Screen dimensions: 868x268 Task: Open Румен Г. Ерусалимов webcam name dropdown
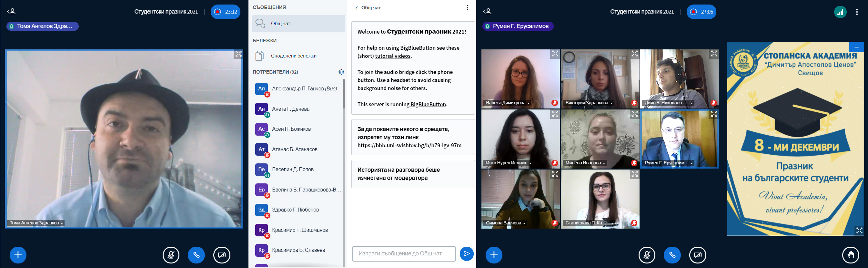(669, 163)
